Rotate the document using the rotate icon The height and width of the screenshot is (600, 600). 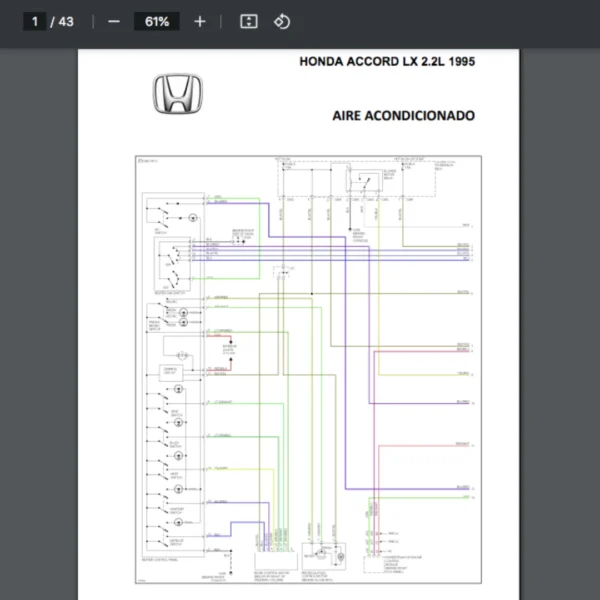282,21
